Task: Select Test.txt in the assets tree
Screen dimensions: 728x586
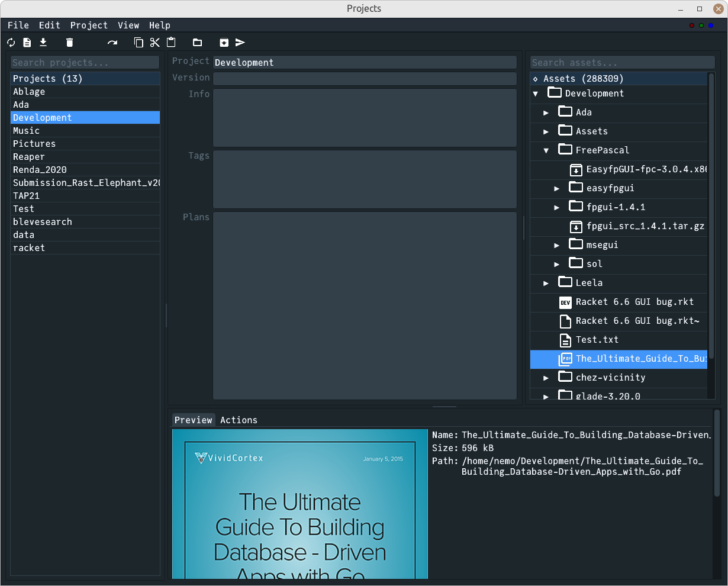Action: coord(598,339)
